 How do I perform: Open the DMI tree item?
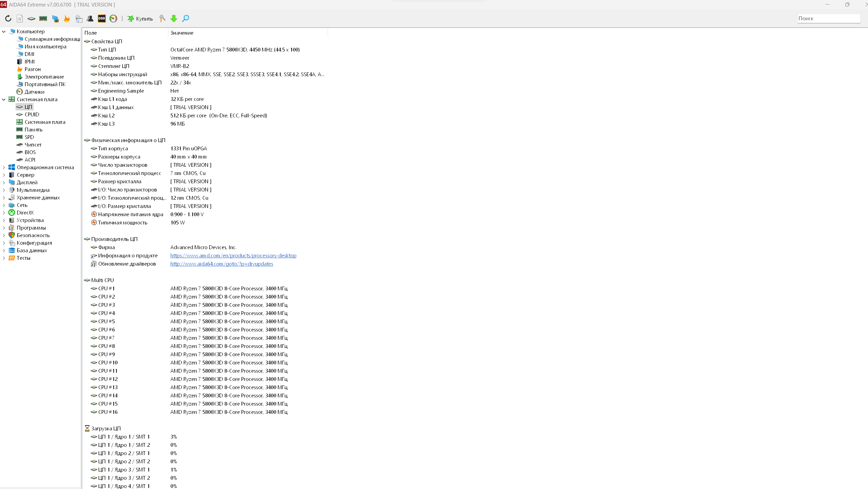pyautogui.click(x=29, y=54)
